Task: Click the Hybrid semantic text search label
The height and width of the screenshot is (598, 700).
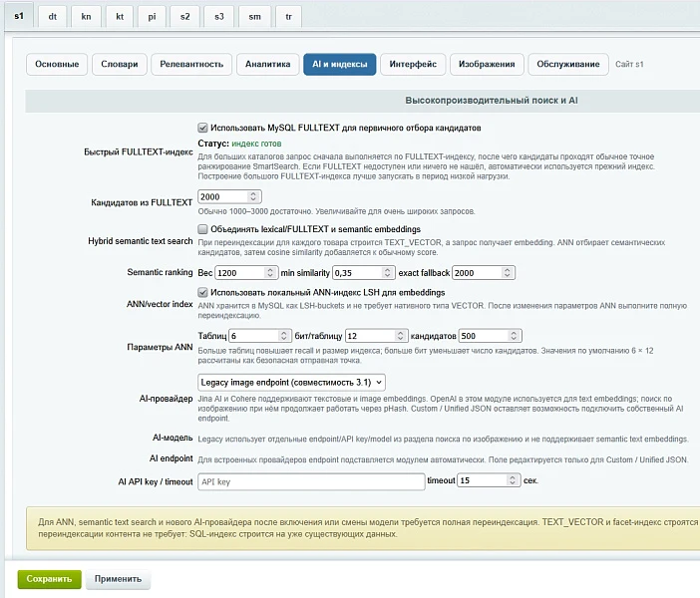Action: 141,241
